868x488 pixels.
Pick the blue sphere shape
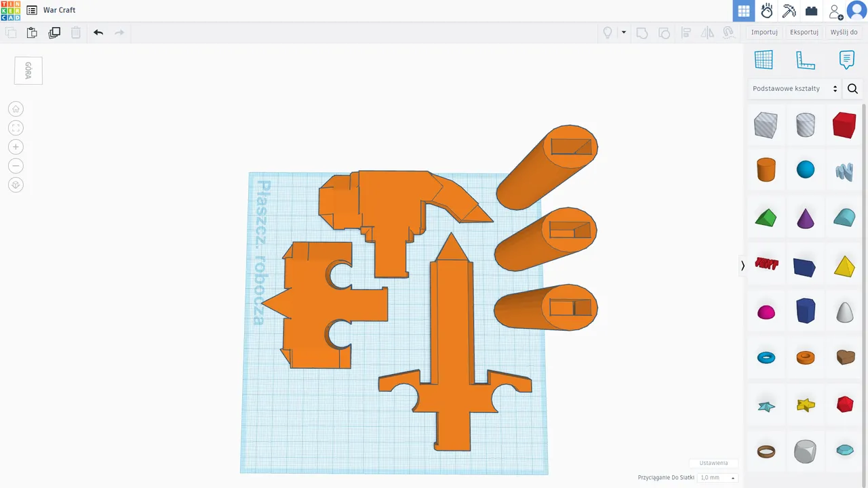805,169
